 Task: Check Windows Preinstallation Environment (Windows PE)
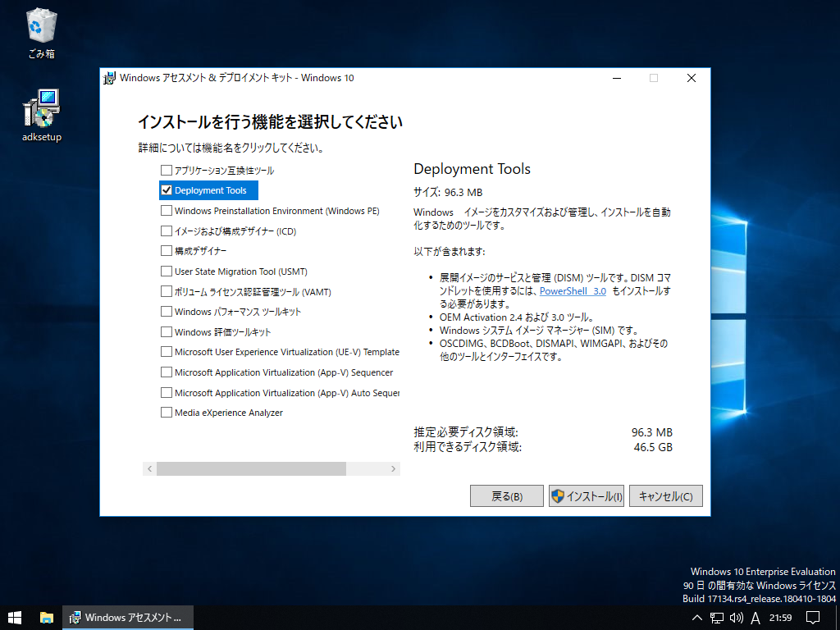167,211
